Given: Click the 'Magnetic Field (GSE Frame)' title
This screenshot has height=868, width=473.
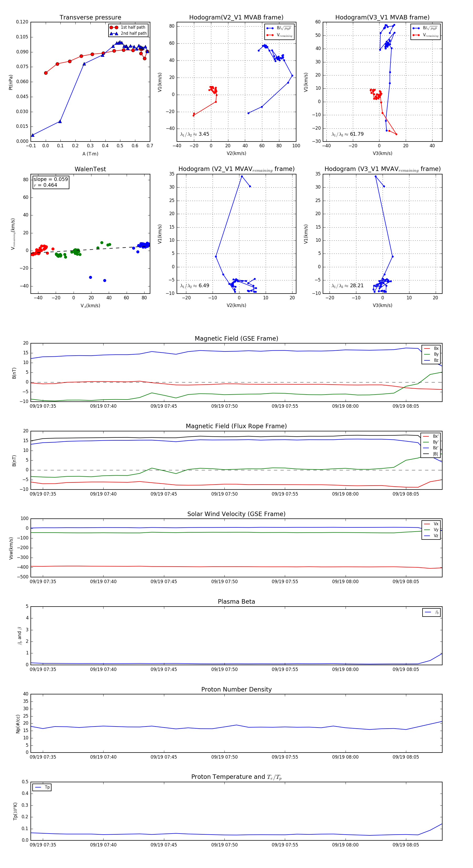Looking at the screenshot, I should pyautogui.click(x=236, y=339).
